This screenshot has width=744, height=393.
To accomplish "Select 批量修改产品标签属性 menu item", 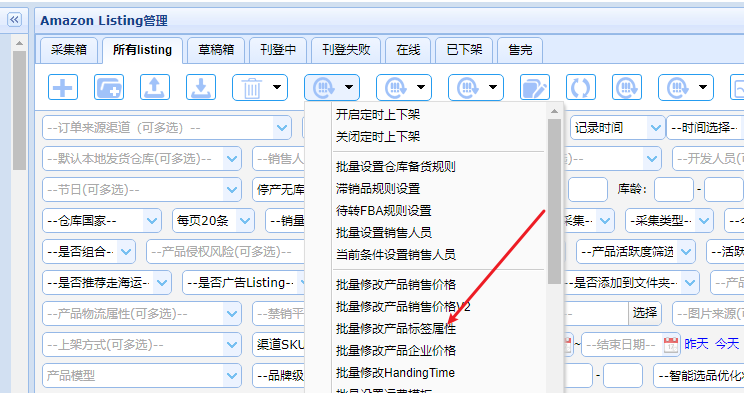I will (396, 328).
